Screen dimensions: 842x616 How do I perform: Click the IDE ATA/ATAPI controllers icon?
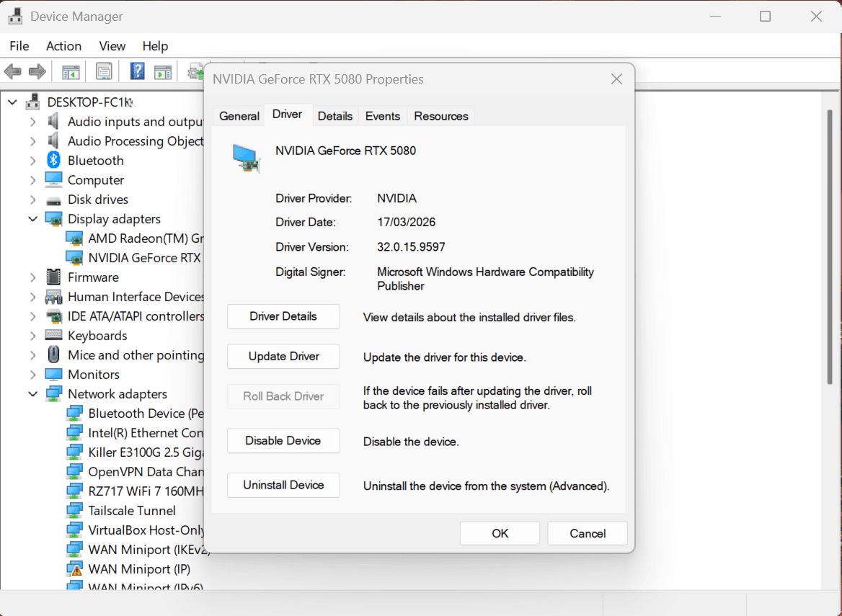53,316
